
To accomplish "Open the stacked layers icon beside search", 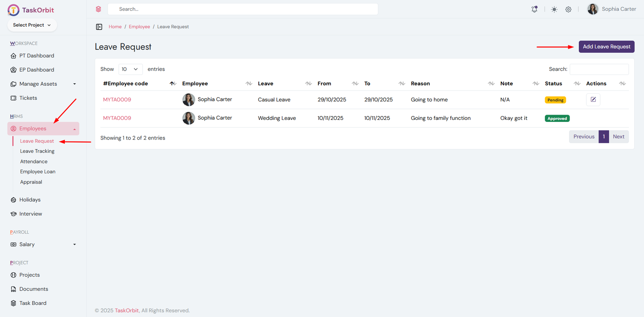I will pyautogui.click(x=99, y=9).
